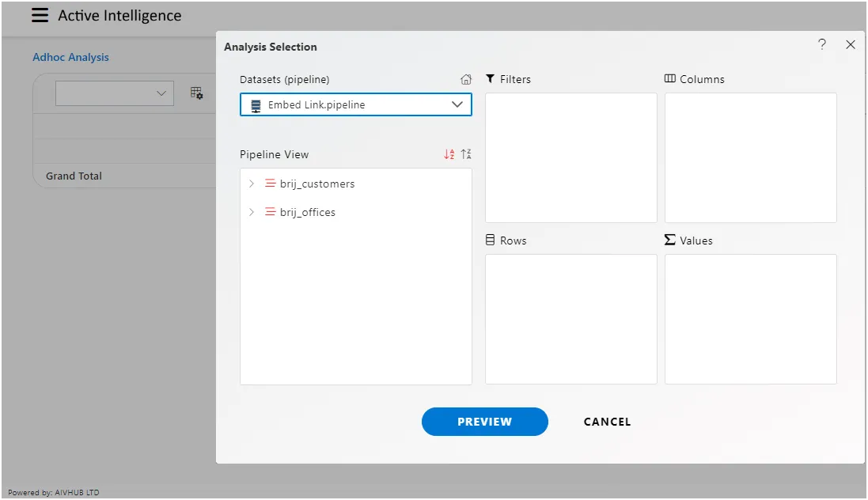Open the Embed Link.pipeline dataset dropdown
Viewport: 868px width, 500px height.
tap(356, 104)
